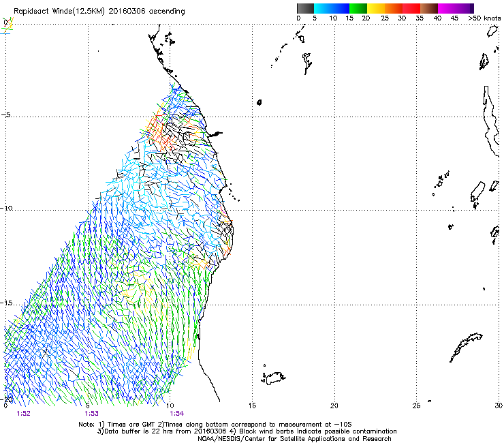Click the red 30-35 knots legend segment
This screenshot has width=504, height=443.
pyautogui.click(x=411, y=8)
